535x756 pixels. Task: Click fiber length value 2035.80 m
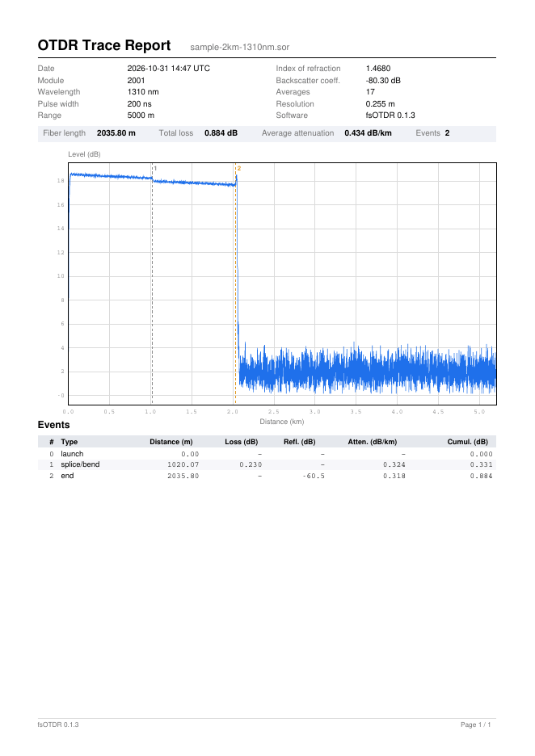coord(116,133)
